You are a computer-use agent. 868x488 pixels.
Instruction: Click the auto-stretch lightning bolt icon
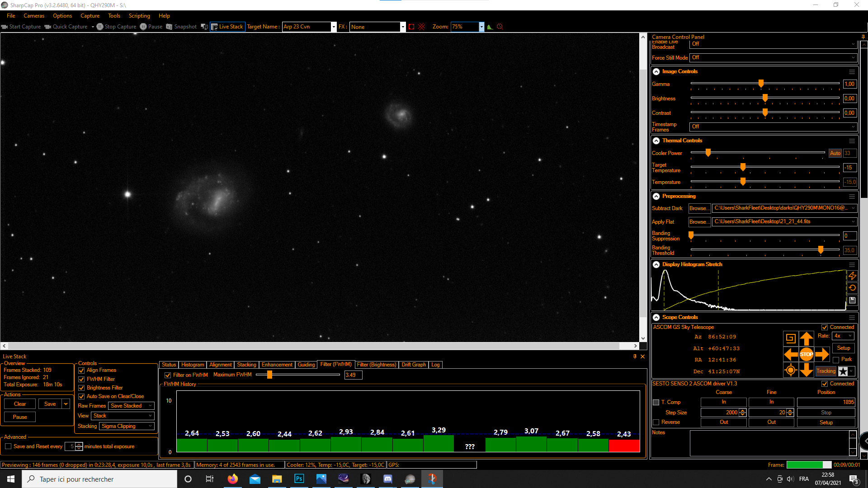click(x=852, y=276)
